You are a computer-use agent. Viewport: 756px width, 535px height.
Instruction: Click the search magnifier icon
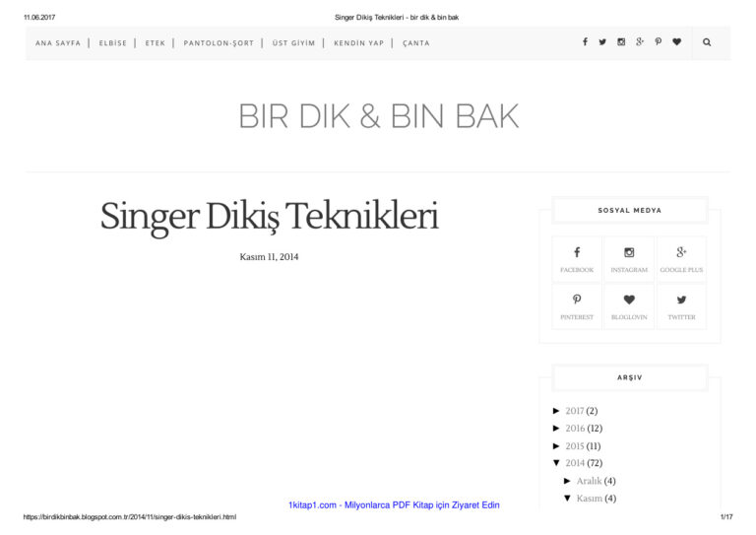point(707,42)
